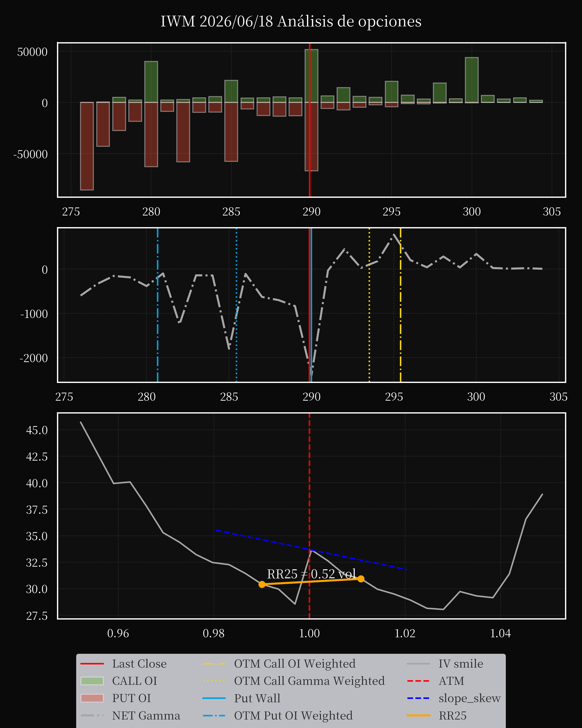This screenshot has height=728, width=582.
Task: Click the 'Last Close' legend label
Action: tap(139, 663)
